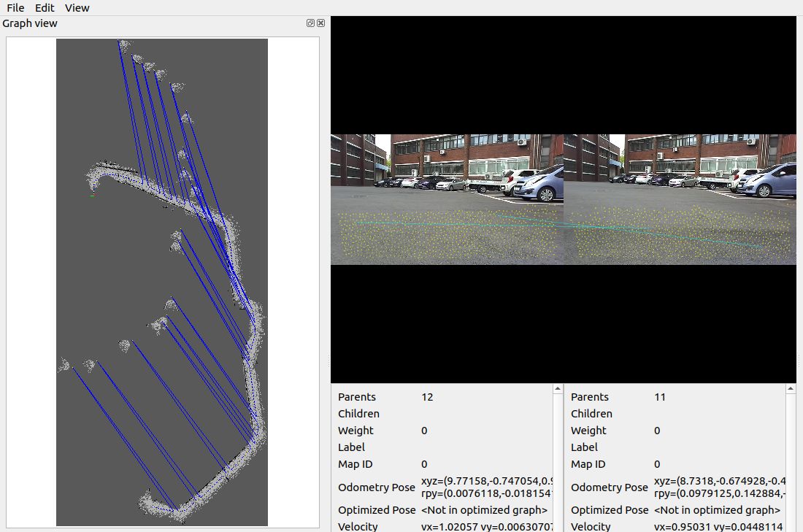Click left panel Optimized Pose status text
803x532 pixels.
484,510
